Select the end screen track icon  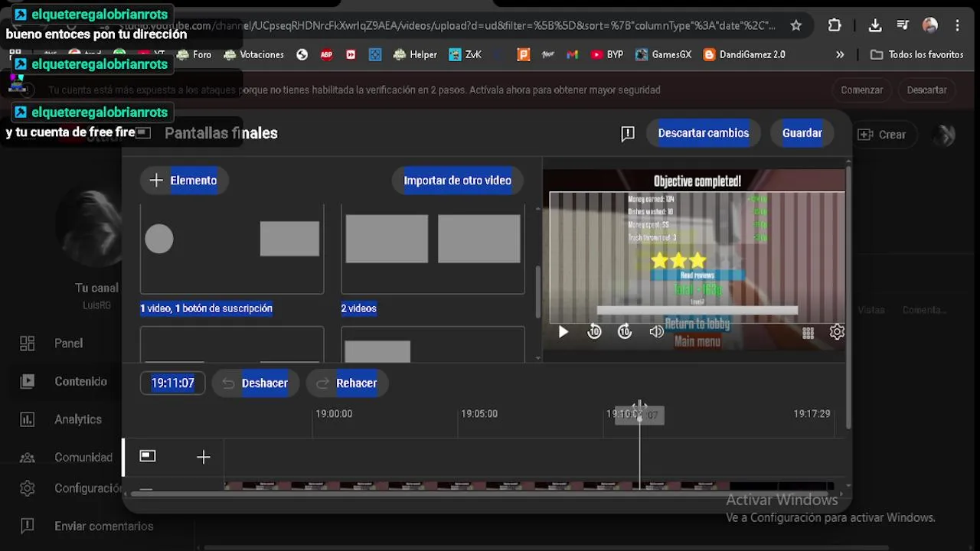pos(148,456)
